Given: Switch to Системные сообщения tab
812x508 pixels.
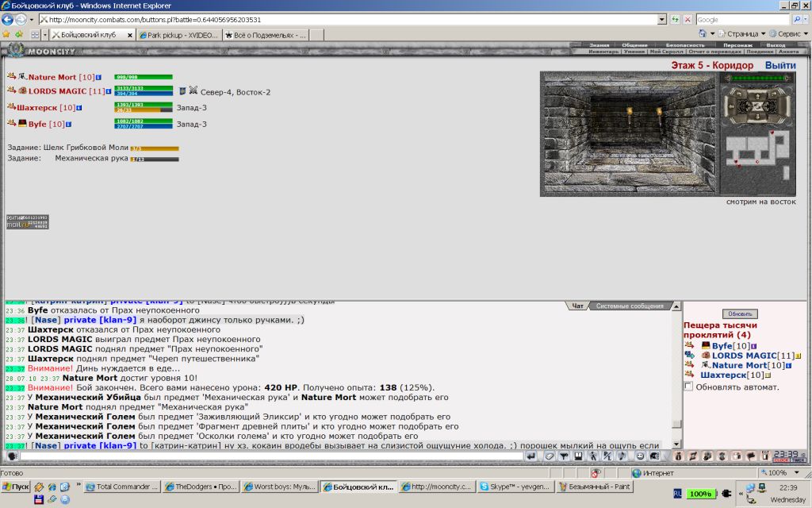Looking at the screenshot, I should [x=629, y=306].
